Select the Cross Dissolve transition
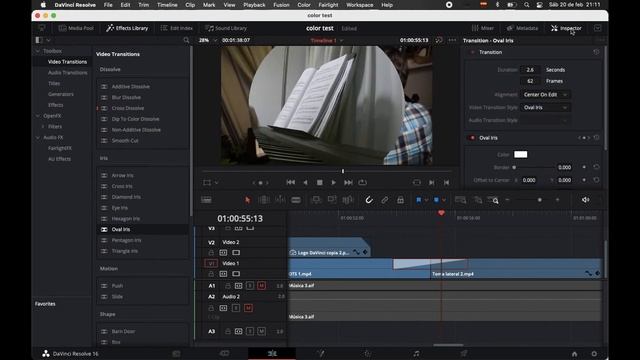640x360 pixels. click(x=128, y=108)
